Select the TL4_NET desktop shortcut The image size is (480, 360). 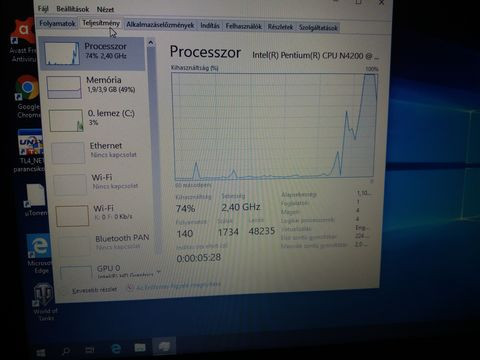pos(30,152)
